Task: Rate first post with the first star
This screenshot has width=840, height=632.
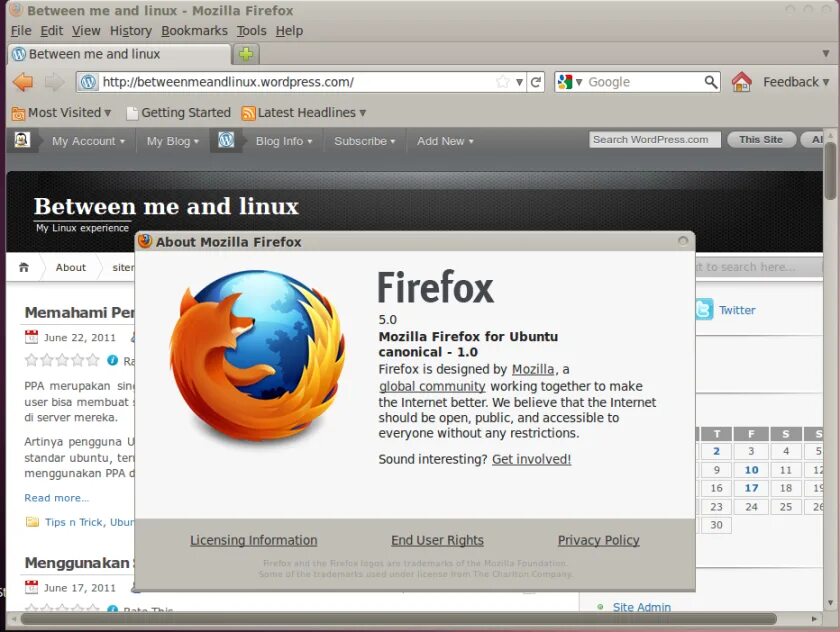Action: click(31, 360)
